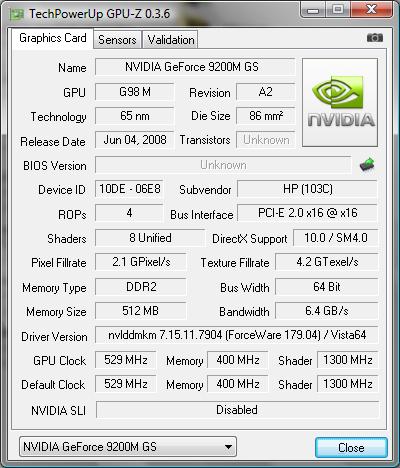Click the 'Texture Fillrate' label text
The image size is (400, 468).
click(x=235, y=263)
